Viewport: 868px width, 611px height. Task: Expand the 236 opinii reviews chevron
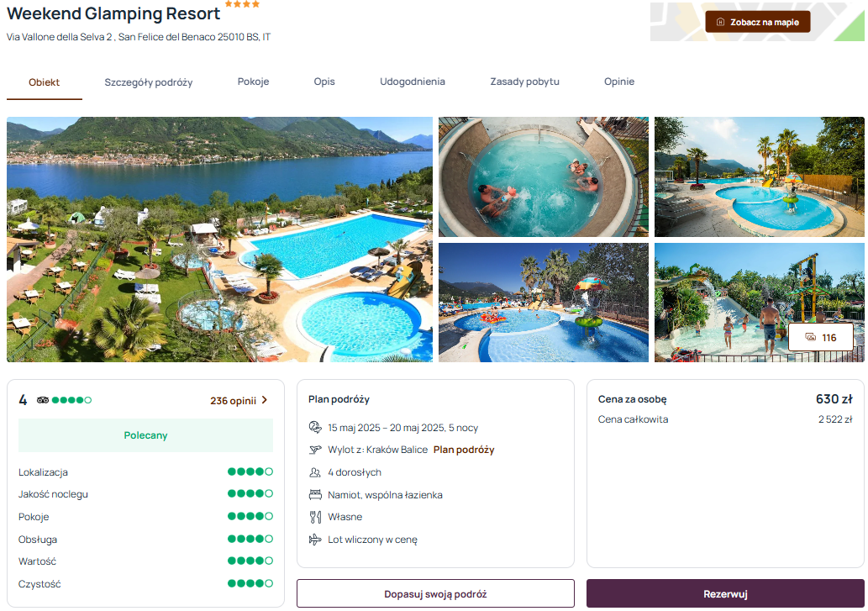pyautogui.click(x=265, y=399)
